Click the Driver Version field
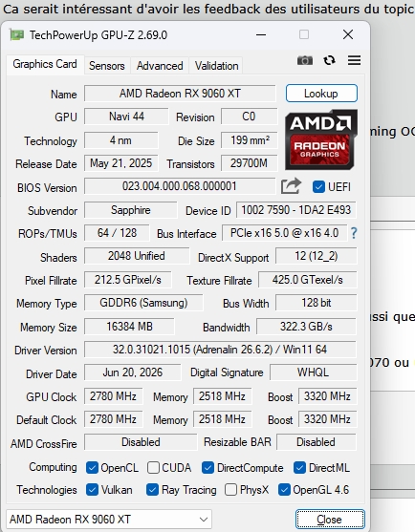This screenshot has width=415, height=532. [x=220, y=350]
